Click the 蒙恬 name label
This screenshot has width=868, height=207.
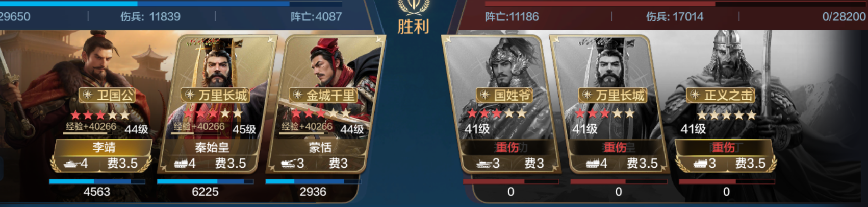[320, 148]
